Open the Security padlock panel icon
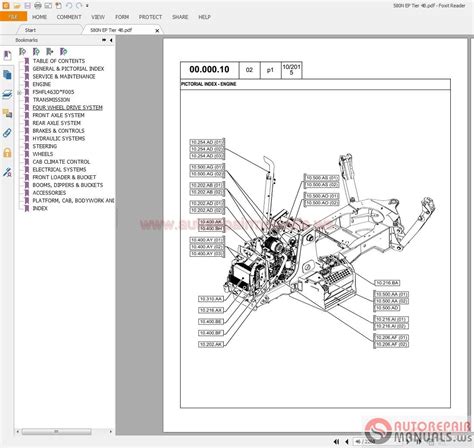Screen dimensions: 474x448 coord(7,153)
